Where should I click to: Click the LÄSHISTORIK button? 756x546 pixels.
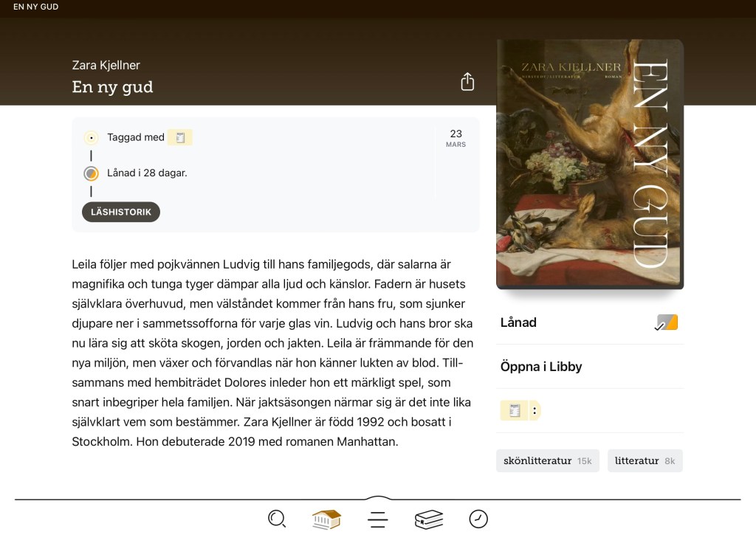coord(121,212)
